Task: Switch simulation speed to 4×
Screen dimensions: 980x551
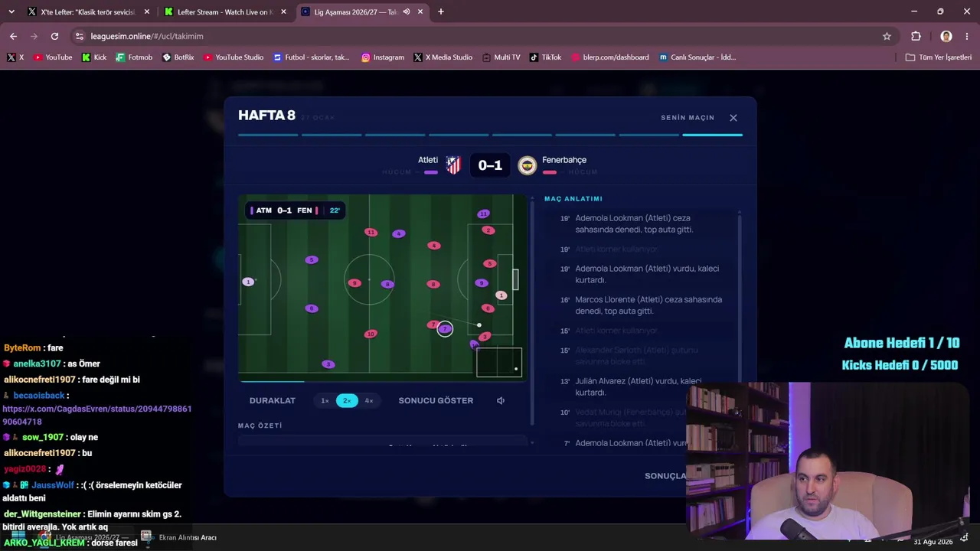Action: [x=369, y=401]
